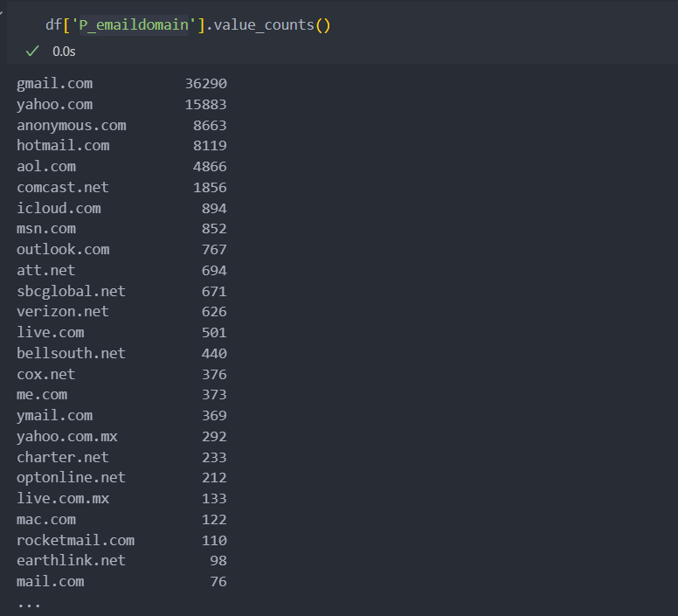Select the count 767

pos(214,249)
